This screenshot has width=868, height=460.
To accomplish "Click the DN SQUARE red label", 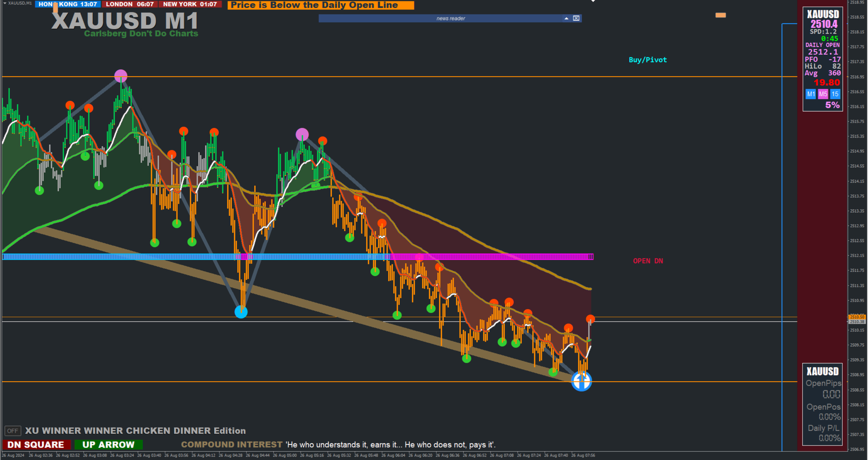I will click(x=36, y=444).
